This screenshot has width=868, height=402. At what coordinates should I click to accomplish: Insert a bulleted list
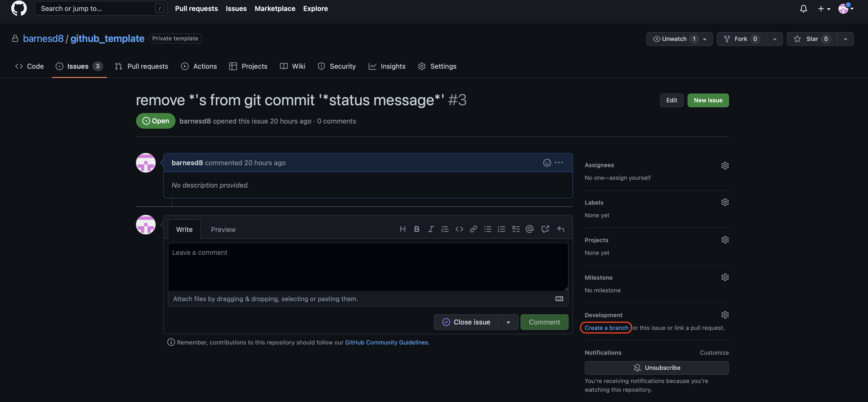click(x=487, y=229)
